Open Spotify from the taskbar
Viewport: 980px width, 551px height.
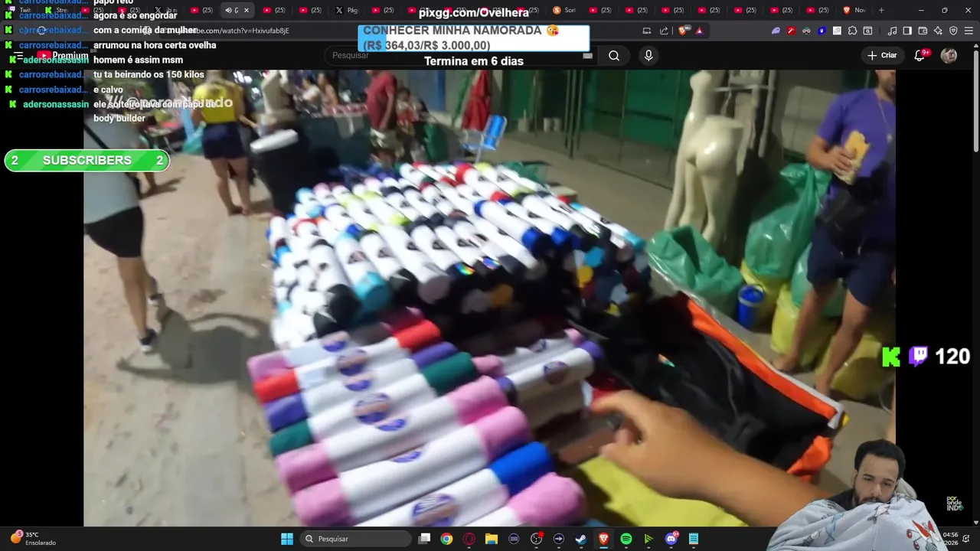coord(626,539)
